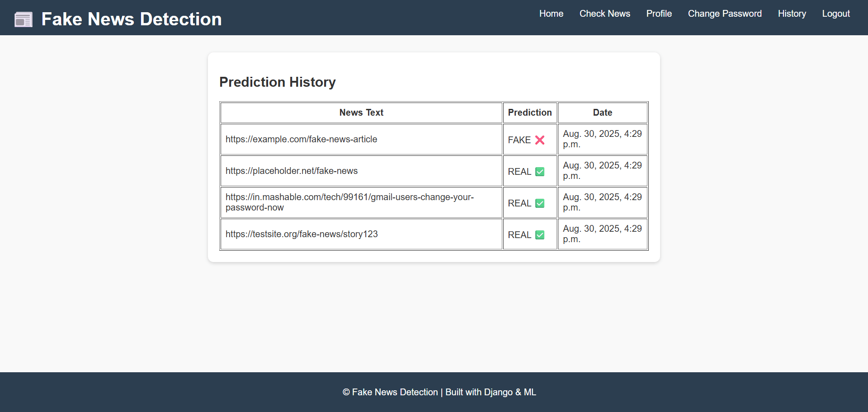Image resolution: width=868 pixels, height=412 pixels.
Task: Select the History navigation item
Action: (x=792, y=14)
